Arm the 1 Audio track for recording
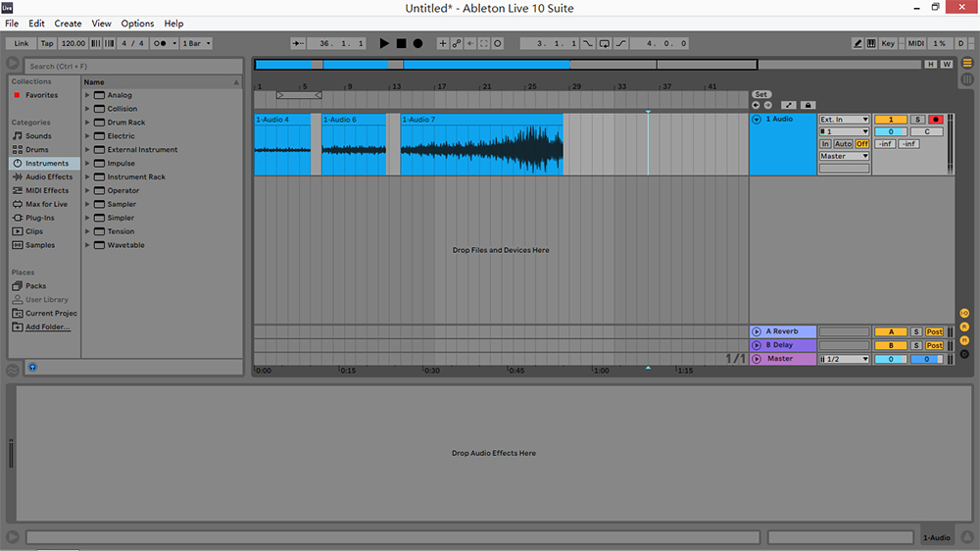The height and width of the screenshot is (551, 980). (935, 120)
